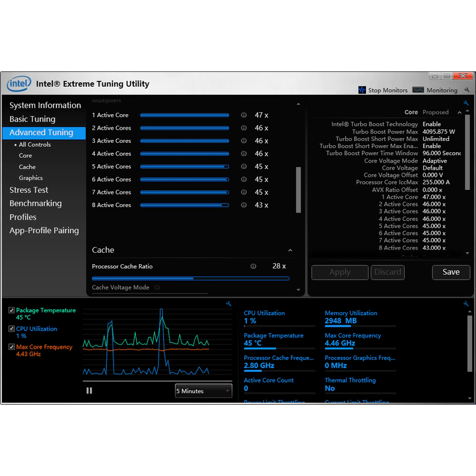Click info icon for 1 Active Core
The height and width of the screenshot is (476, 476).
[x=243, y=115]
